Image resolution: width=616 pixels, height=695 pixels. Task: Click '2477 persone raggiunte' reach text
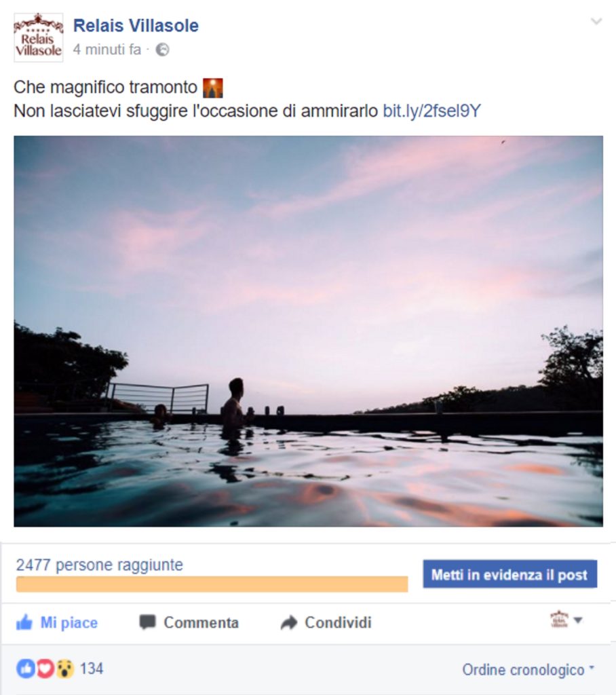tap(99, 565)
